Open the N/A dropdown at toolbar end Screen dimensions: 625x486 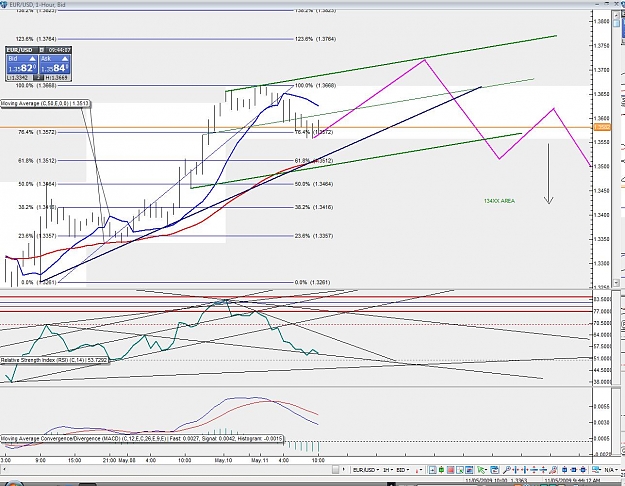(x=611, y=470)
